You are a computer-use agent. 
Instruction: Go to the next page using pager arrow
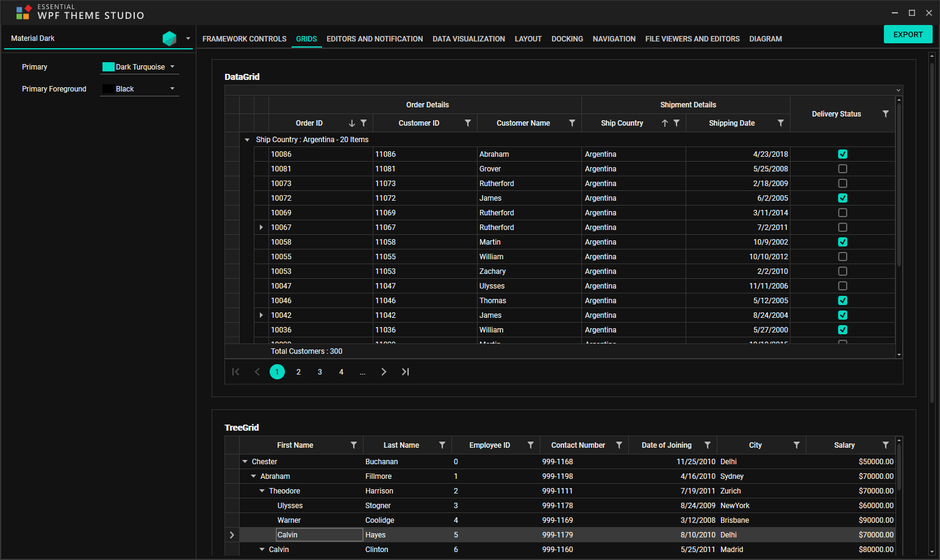[x=384, y=372]
